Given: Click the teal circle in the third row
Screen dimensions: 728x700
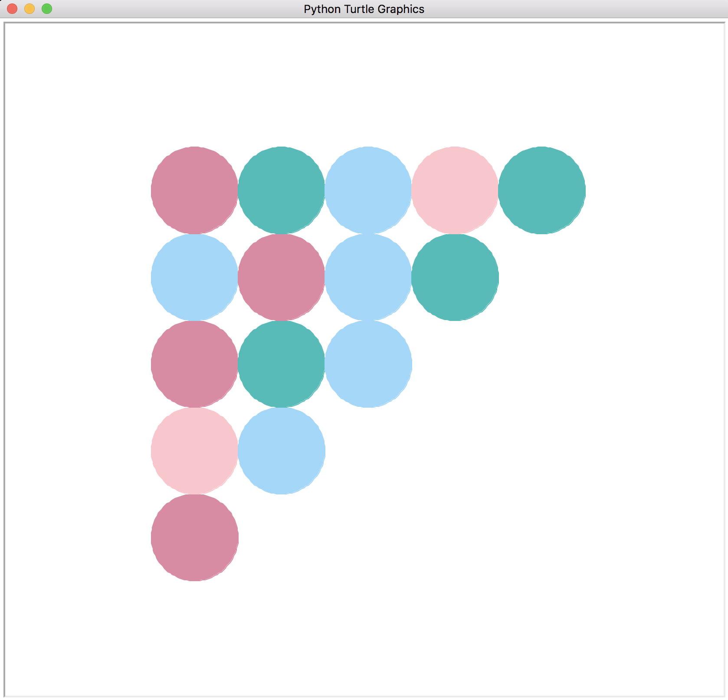Looking at the screenshot, I should [282, 364].
